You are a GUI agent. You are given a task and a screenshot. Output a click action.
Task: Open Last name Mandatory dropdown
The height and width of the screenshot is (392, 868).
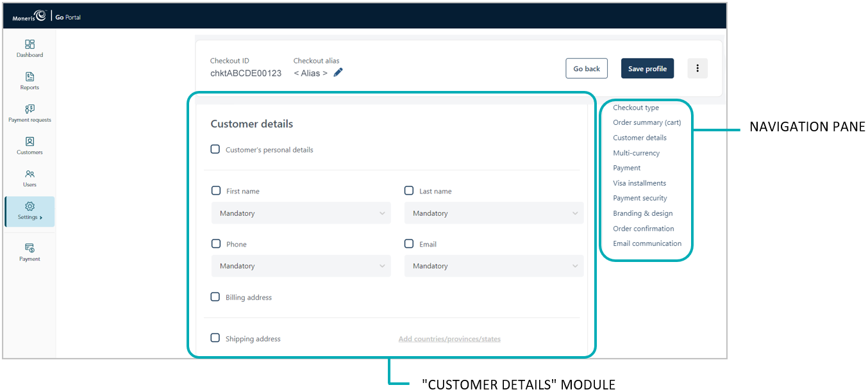point(494,213)
